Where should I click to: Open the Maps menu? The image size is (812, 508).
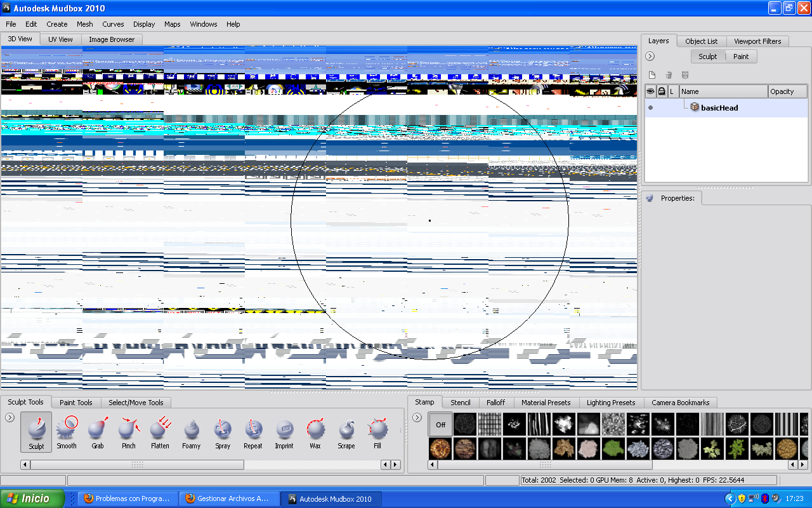tap(173, 24)
